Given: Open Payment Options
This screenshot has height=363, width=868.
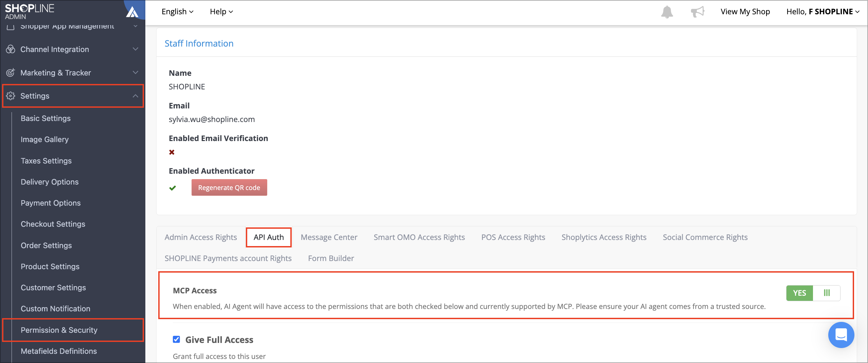Looking at the screenshot, I should point(51,203).
